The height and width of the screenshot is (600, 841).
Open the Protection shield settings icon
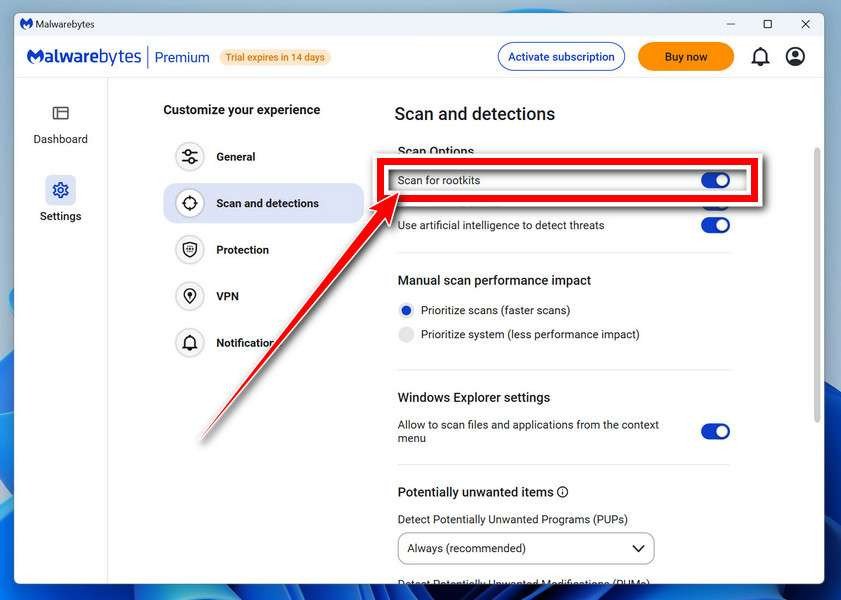tap(190, 249)
